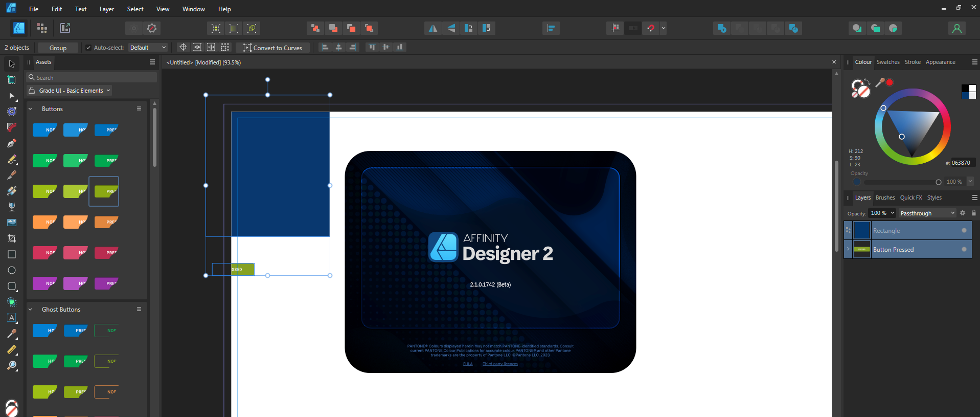Select the Move tool in the left toolbar
The image size is (980, 417).
coord(12,64)
